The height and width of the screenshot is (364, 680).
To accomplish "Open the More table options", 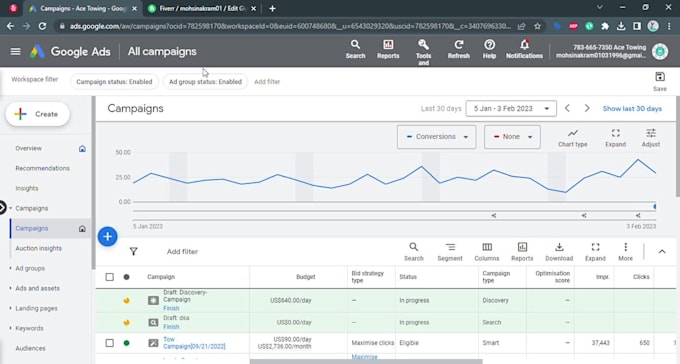I will point(625,252).
